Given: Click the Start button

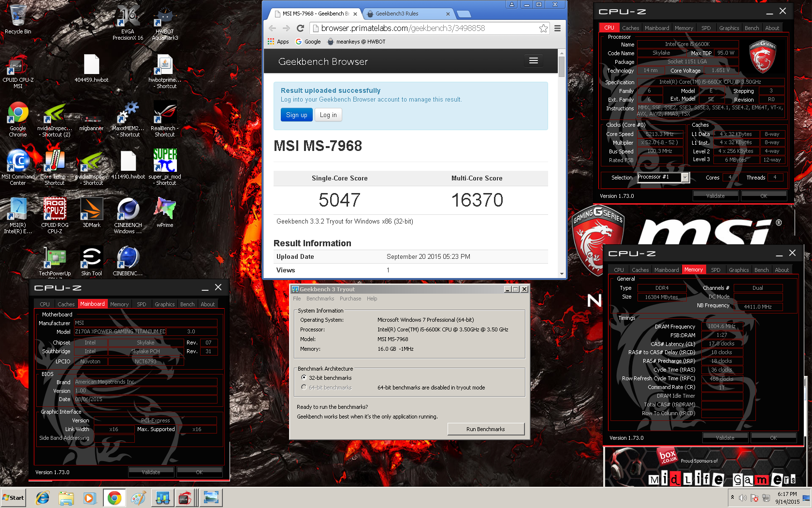Looking at the screenshot, I should point(14,497).
